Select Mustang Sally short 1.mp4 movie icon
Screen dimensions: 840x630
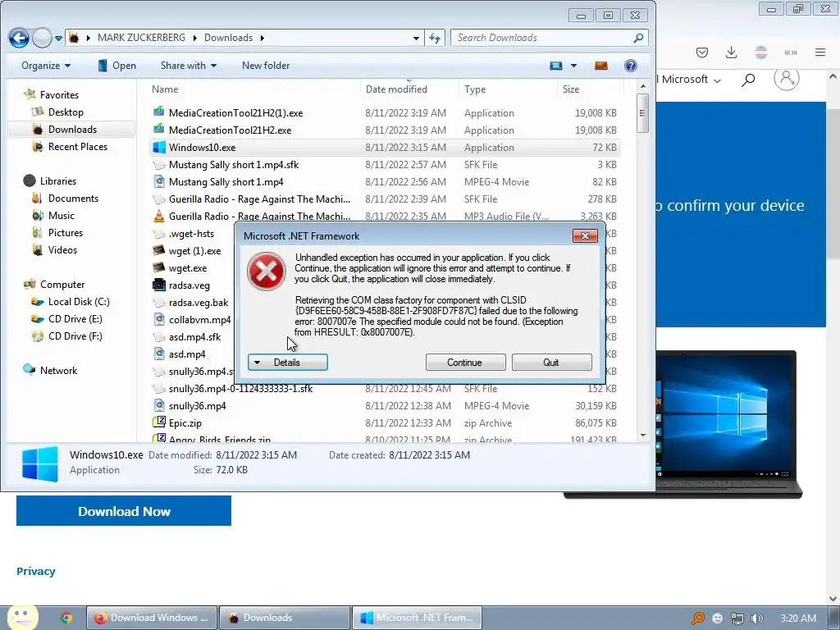[x=158, y=181]
